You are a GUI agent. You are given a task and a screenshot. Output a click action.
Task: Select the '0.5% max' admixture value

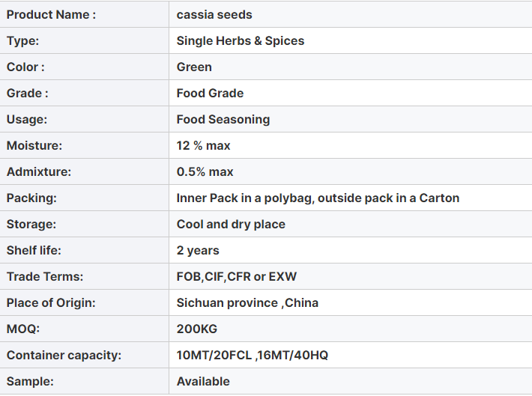click(205, 171)
